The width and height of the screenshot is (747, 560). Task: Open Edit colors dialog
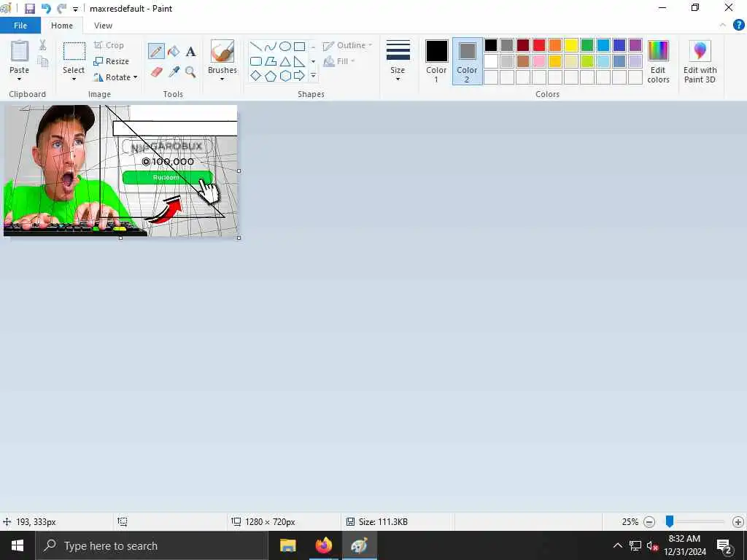[x=658, y=61]
